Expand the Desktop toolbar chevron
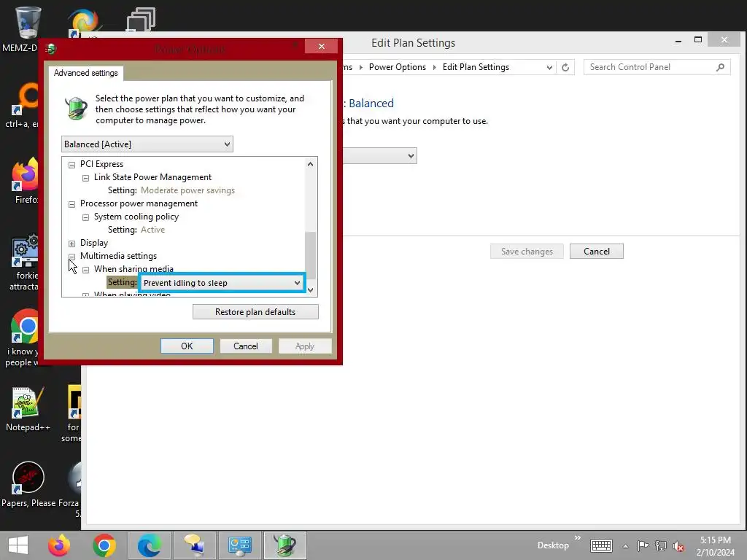Screen dimensions: 747x560 (578, 538)
